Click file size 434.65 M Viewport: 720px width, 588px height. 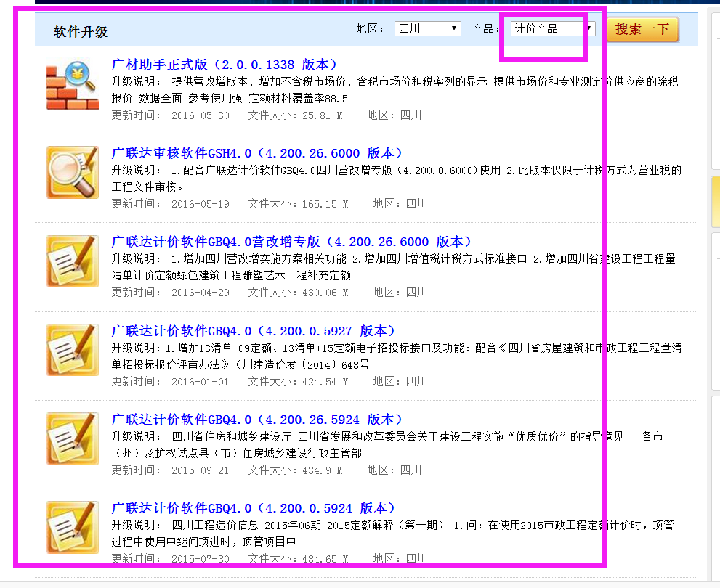[x=325, y=559]
